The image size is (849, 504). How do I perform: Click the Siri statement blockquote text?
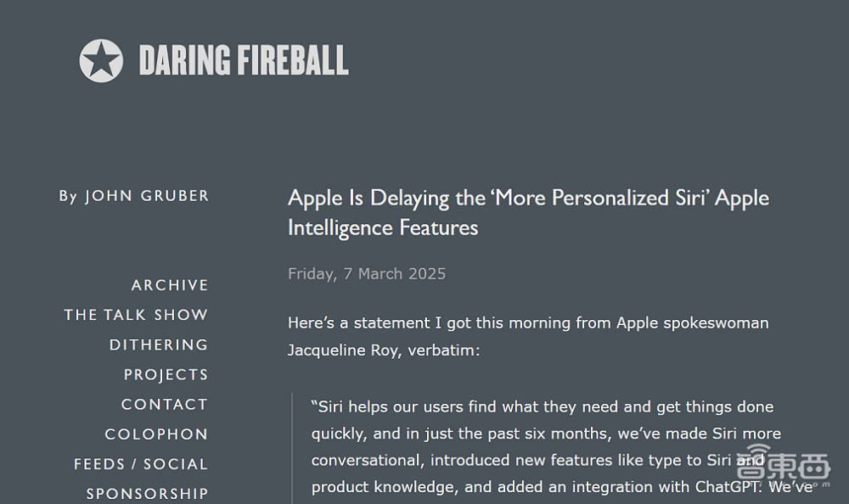click(x=543, y=433)
